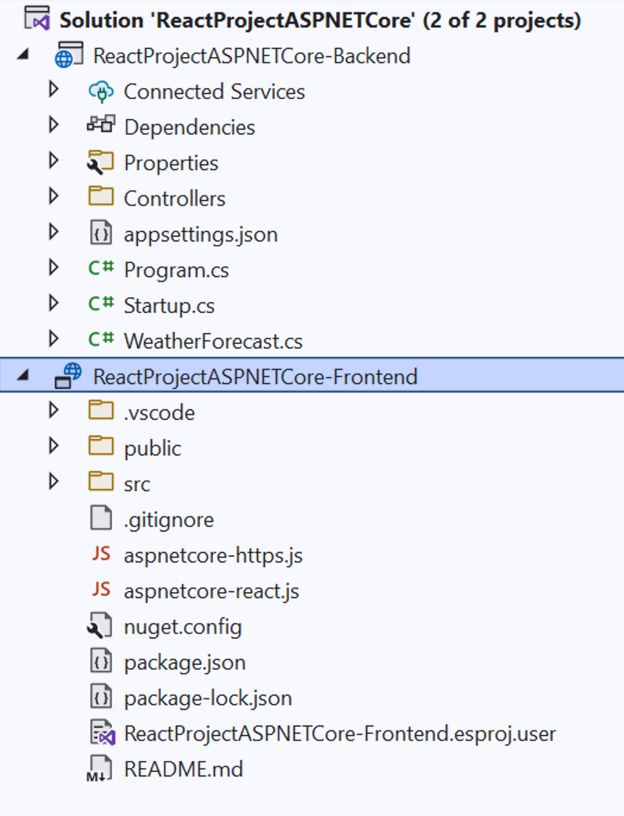Click the .gitignore file icon
This screenshot has height=816, width=624.
pos(101,518)
